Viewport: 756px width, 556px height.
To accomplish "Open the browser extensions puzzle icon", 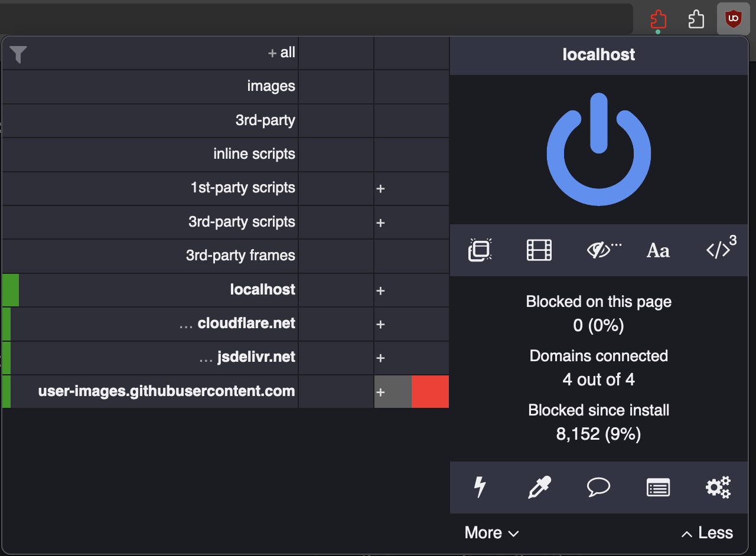I will pos(696,19).
